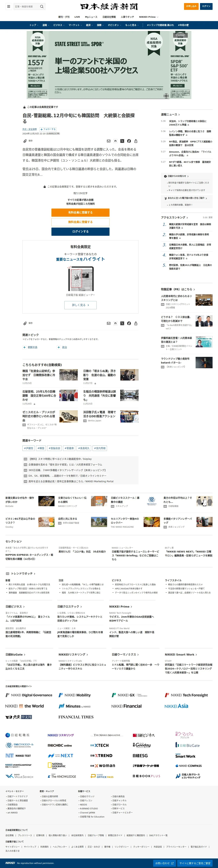Open ranking item 韓国大統領が非常戒厳を宣言
Screen dimensions: 218x868
point(190,226)
